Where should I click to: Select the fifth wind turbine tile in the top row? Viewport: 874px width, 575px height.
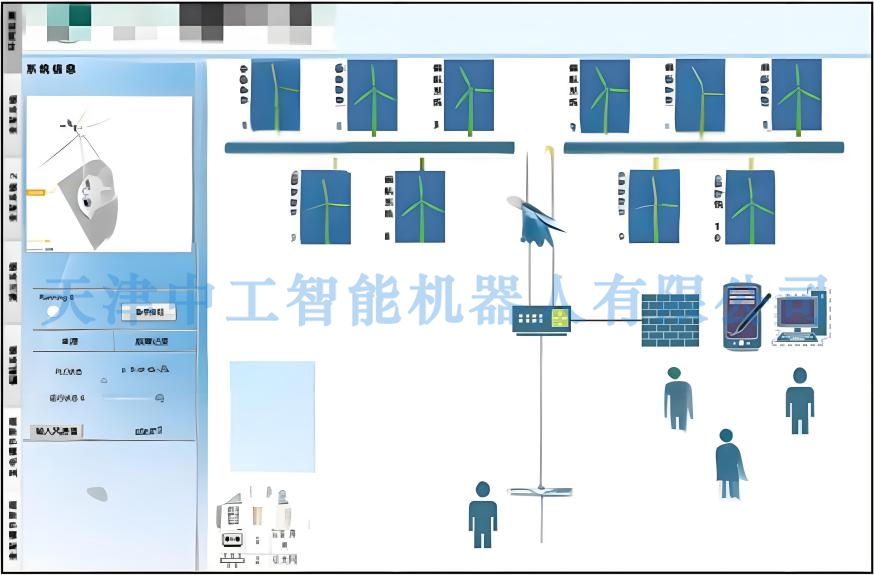pyautogui.click(x=700, y=95)
